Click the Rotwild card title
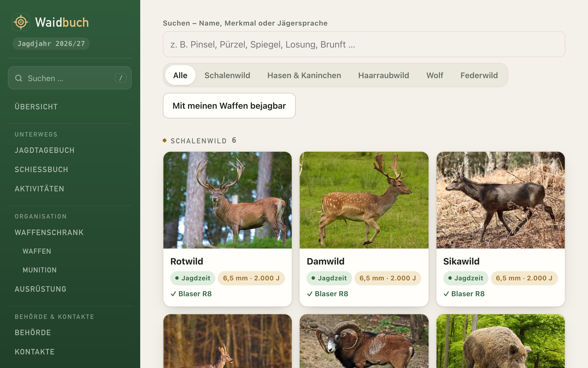 click(187, 261)
